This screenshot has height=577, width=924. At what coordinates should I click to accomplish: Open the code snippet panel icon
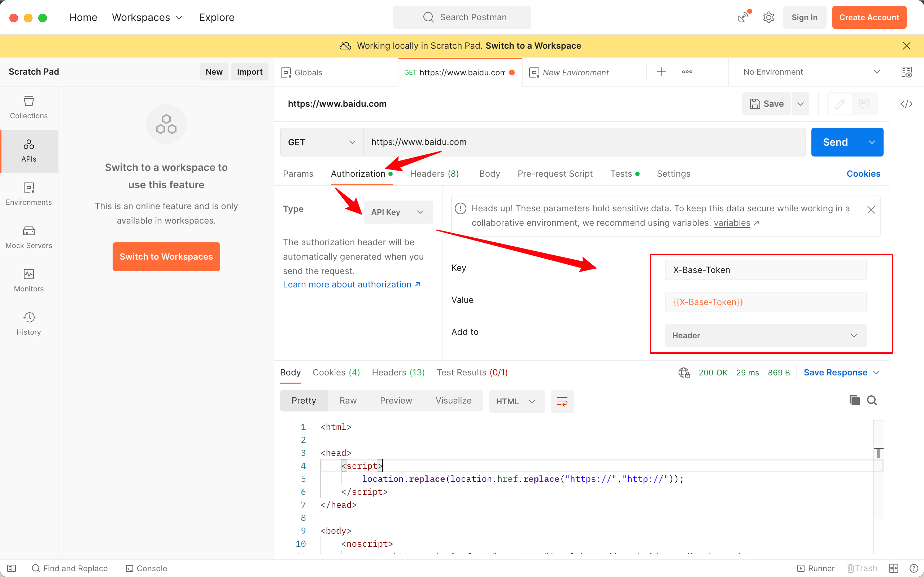click(x=906, y=104)
